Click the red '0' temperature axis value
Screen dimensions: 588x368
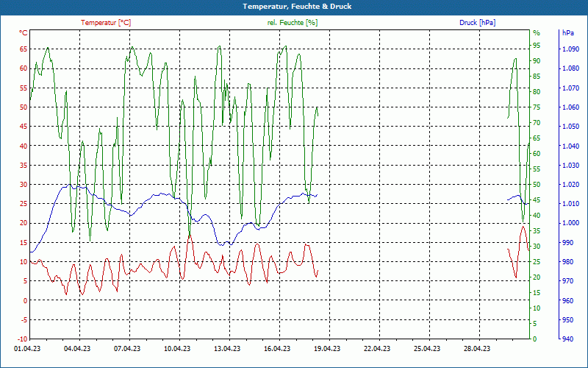[x=26, y=300]
